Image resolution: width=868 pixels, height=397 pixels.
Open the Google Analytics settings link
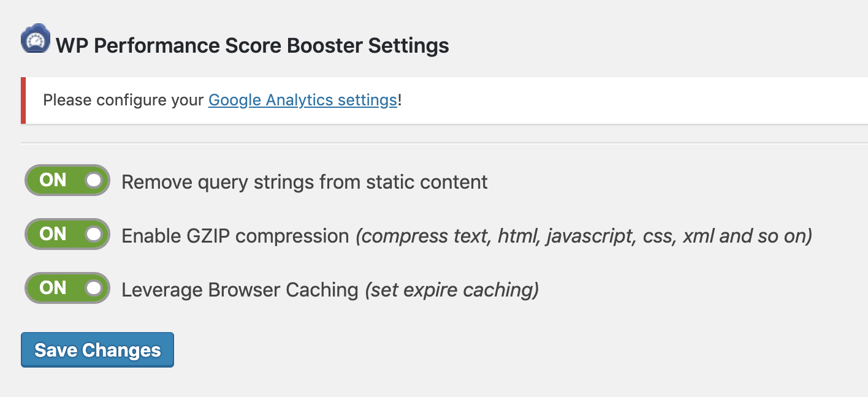click(x=302, y=100)
